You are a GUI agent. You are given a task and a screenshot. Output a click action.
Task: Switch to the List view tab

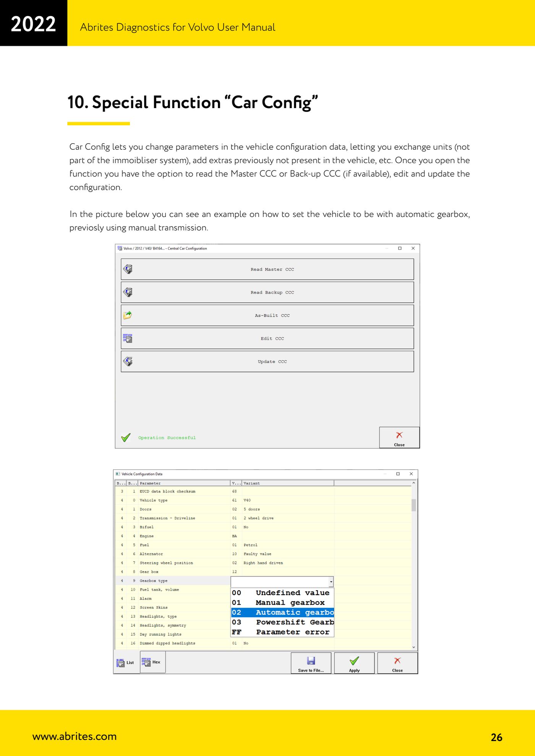pyautogui.click(x=126, y=663)
